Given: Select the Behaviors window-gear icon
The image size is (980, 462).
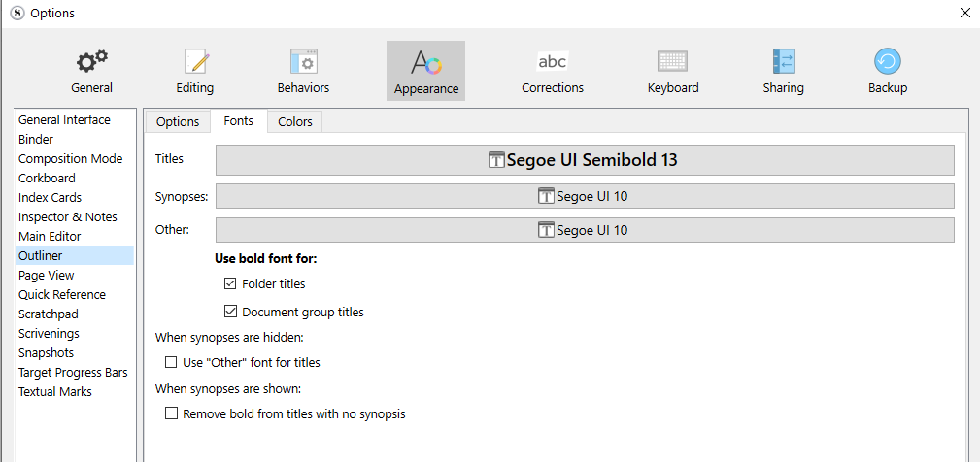Looking at the screenshot, I should pos(304,61).
